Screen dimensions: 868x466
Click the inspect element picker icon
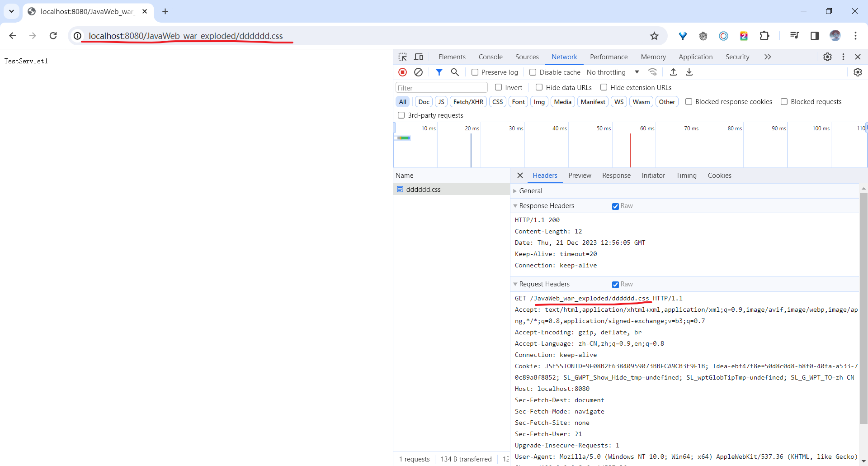tap(402, 57)
